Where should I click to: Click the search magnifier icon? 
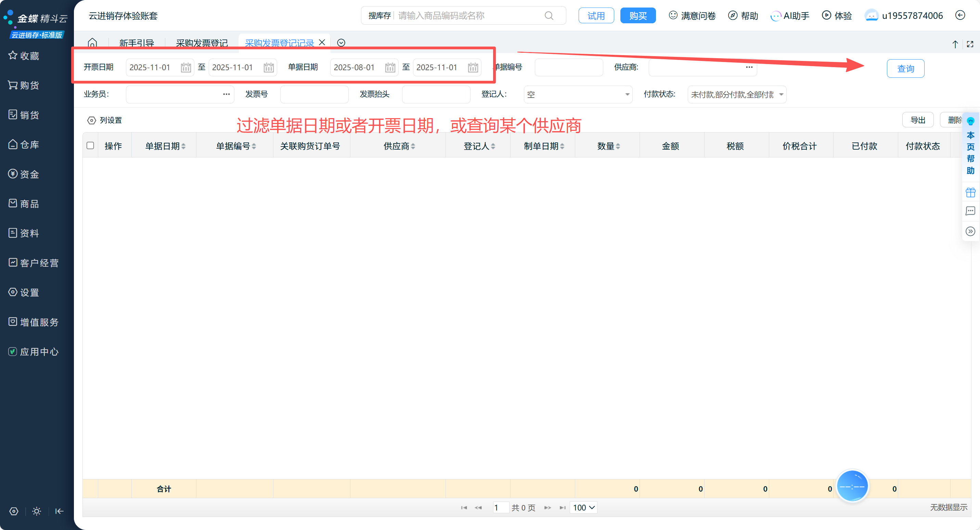coord(549,16)
